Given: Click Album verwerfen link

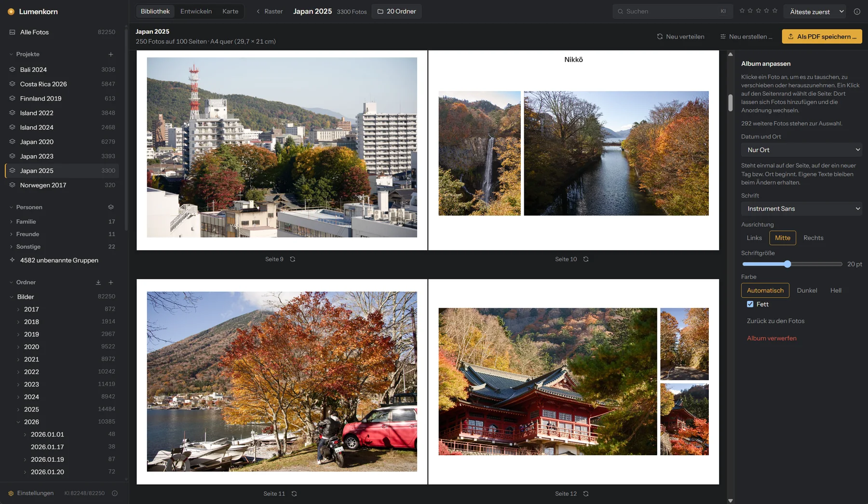Looking at the screenshot, I should (x=772, y=339).
